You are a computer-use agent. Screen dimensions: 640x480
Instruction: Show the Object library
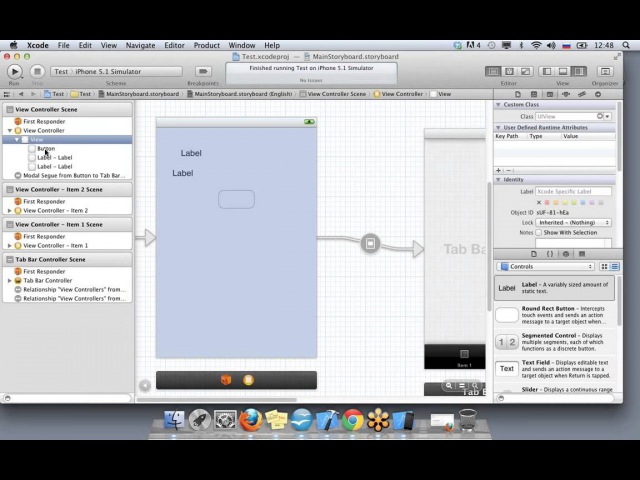566,254
